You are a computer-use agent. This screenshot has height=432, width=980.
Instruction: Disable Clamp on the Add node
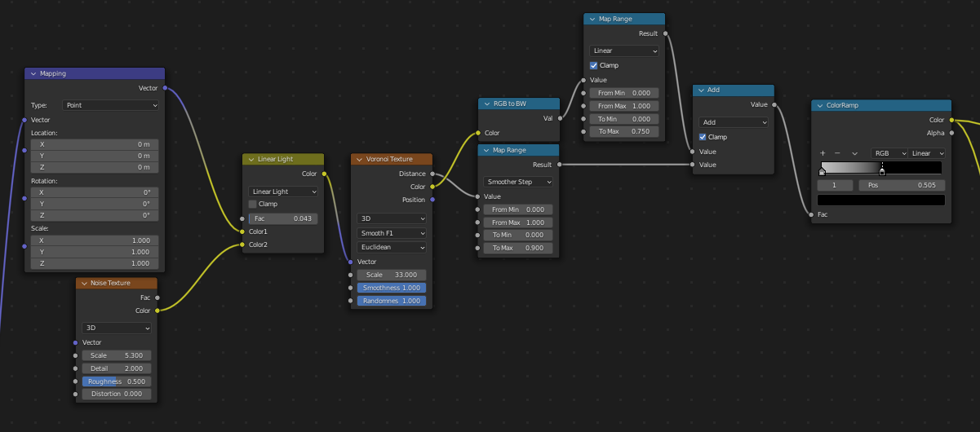click(703, 137)
